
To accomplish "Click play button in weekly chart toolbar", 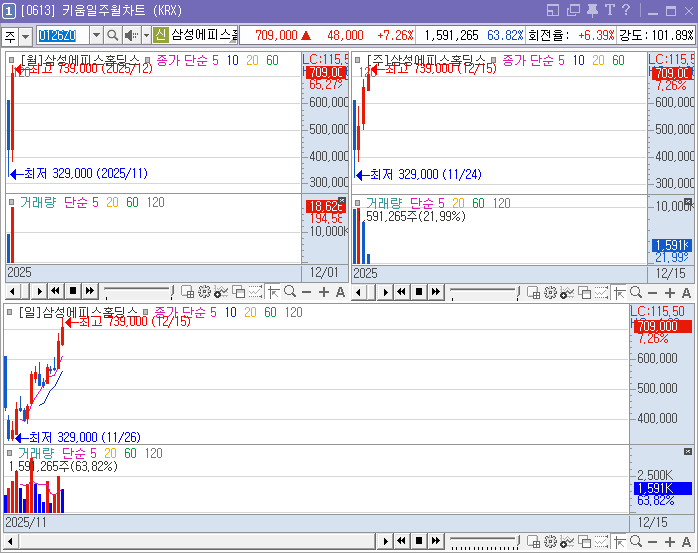I will pyautogui.click(x=386, y=293).
